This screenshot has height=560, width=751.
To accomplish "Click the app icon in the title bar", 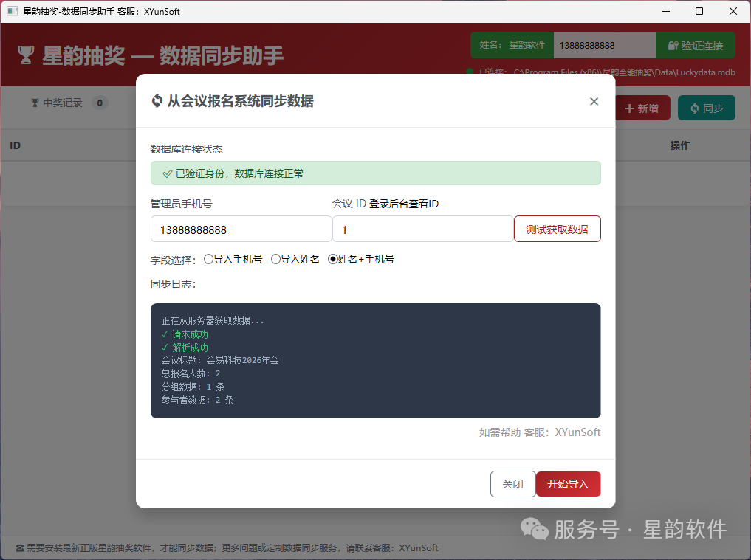I will point(12,11).
